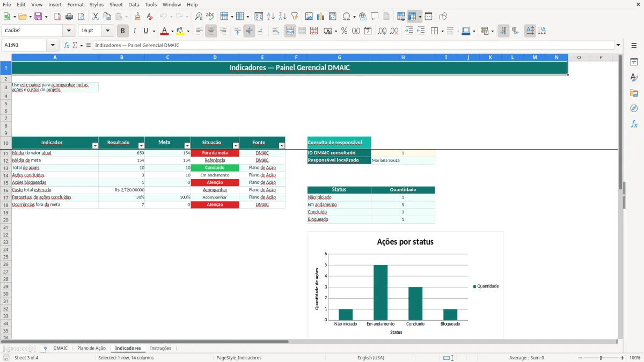Open Name Box dropdown arrow
This screenshot has width=644, height=362.
click(x=52, y=45)
